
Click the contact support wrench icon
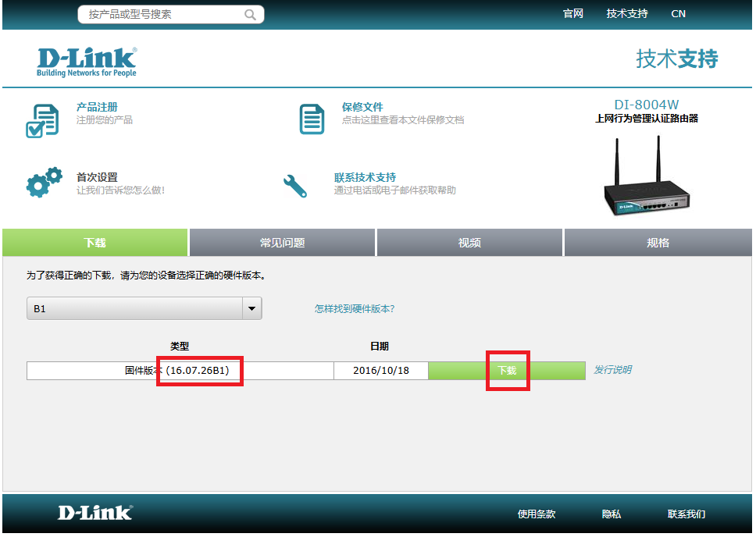coord(295,185)
